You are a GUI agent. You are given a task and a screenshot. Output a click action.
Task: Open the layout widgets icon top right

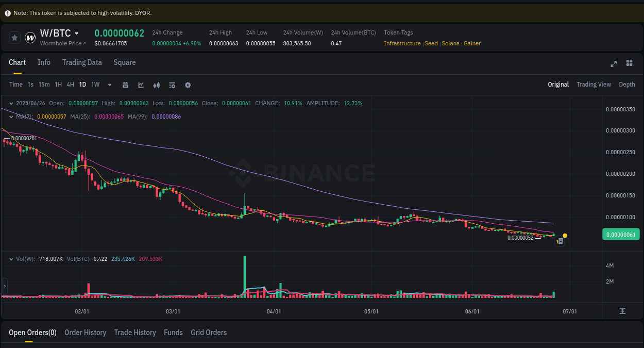click(x=629, y=63)
